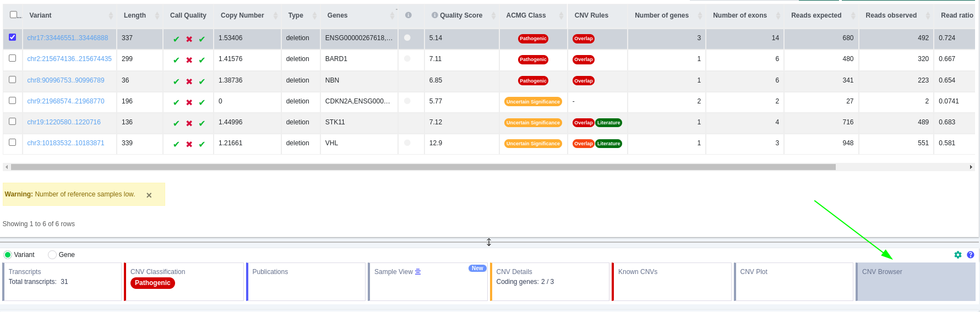
Task: Click the Sample View list icon
Action: point(418,272)
